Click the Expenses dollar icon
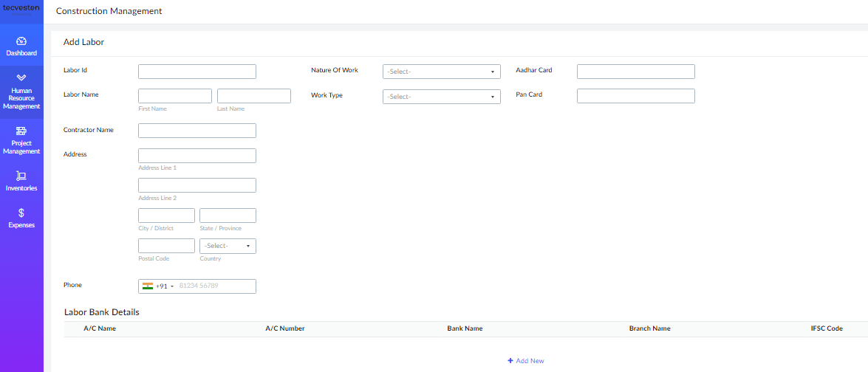Image resolution: width=868 pixels, height=372 pixels. click(21, 213)
